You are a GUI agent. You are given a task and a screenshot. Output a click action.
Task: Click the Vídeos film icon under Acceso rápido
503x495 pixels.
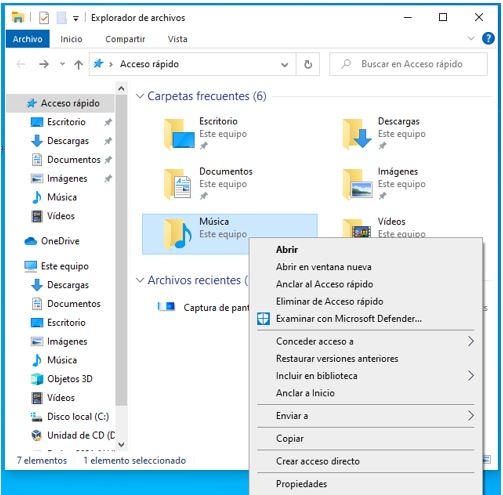pyautogui.click(x=37, y=216)
